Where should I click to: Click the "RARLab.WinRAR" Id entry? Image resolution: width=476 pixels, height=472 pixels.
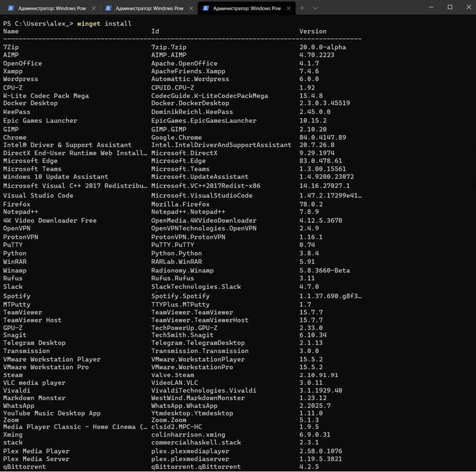(x=176, y=262)
